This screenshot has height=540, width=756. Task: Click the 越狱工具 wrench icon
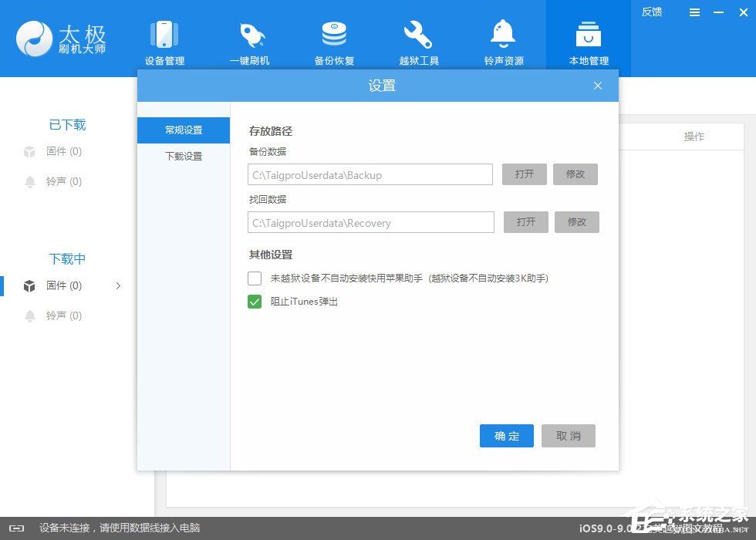[x=419, y=35]
